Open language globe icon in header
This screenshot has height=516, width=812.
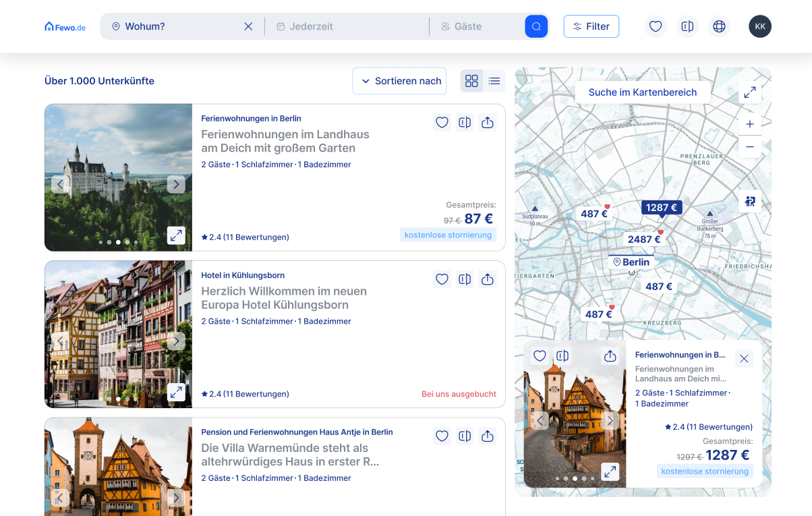click(x=720, y=26)
